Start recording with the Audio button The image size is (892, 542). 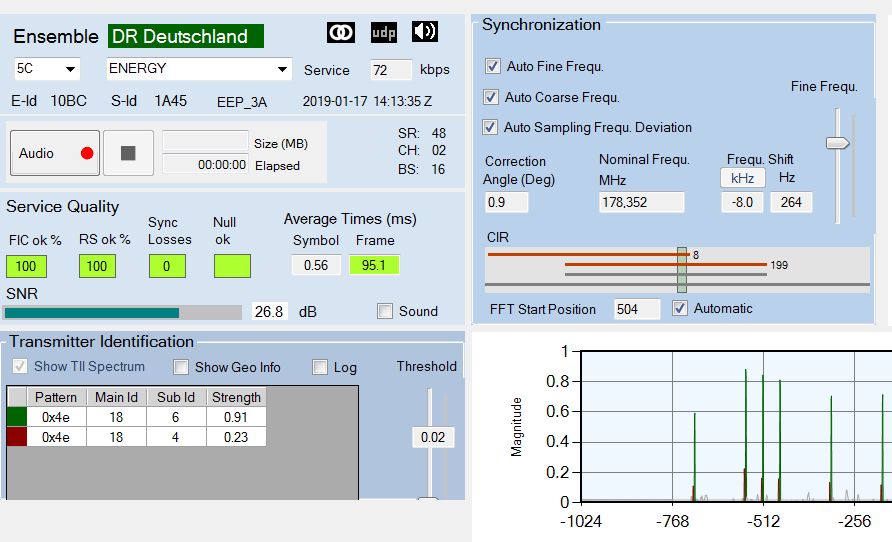pos(54,153)
